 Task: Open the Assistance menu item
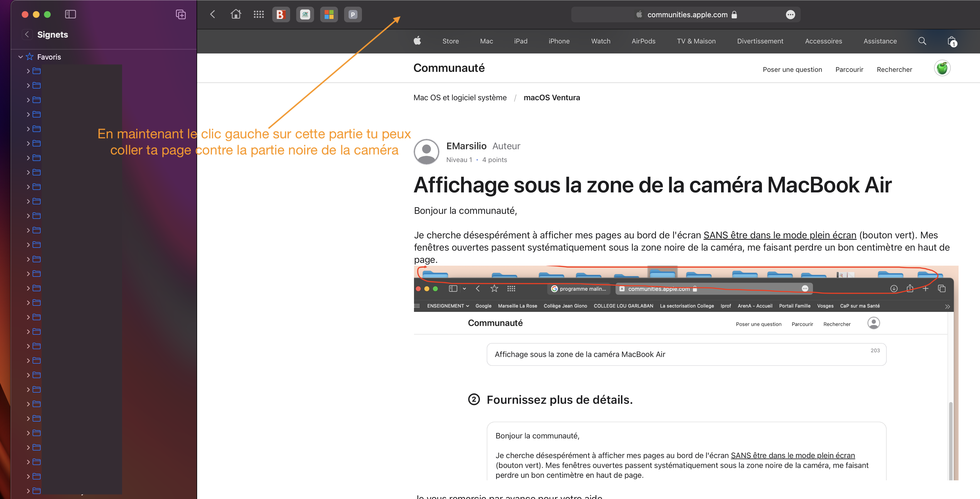(x=880, y=41)
